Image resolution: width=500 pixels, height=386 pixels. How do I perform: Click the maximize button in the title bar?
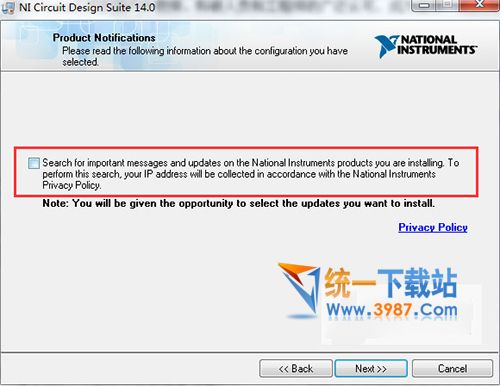coord(448,5)
